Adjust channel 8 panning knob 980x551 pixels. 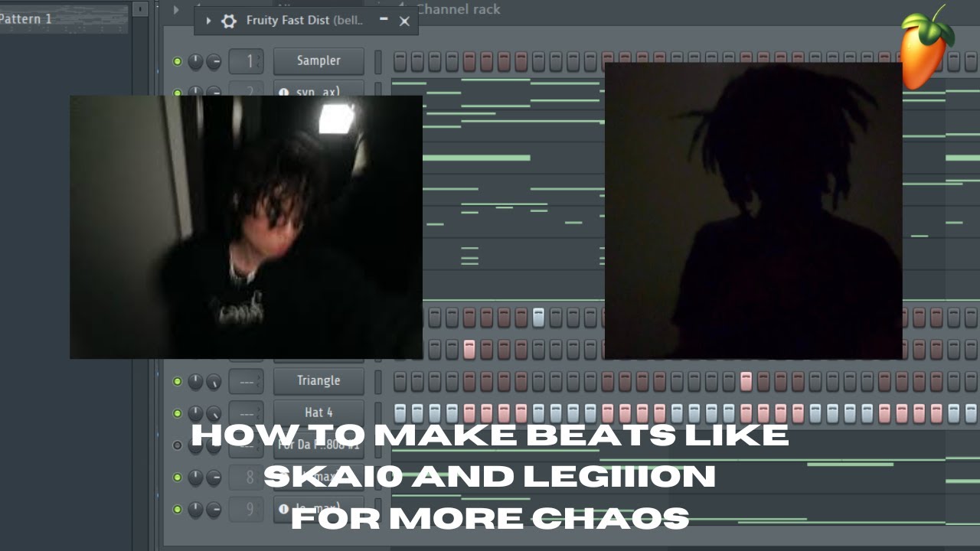coord(195,478)
